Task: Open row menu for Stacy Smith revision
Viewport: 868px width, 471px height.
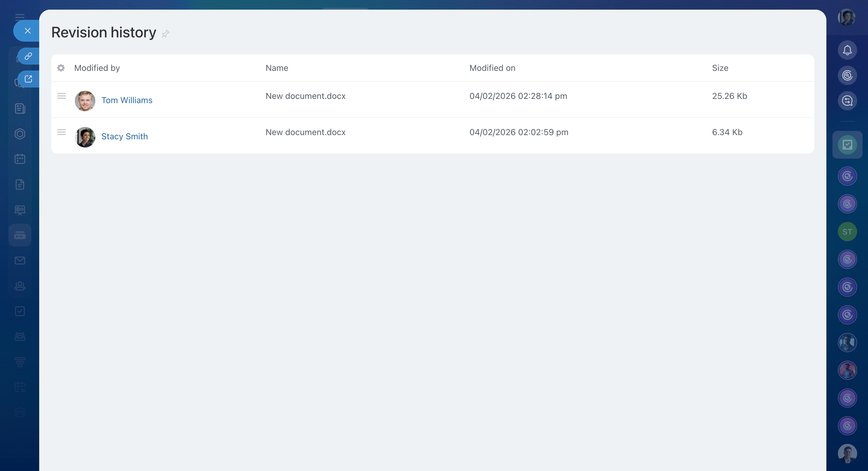Action: tap(61, 132)
